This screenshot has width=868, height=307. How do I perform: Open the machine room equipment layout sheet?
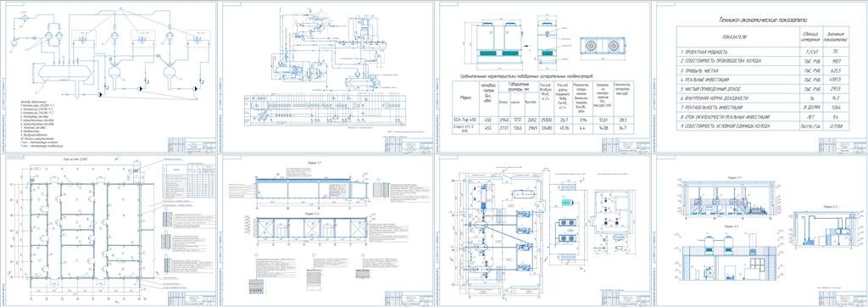(543, 231)
